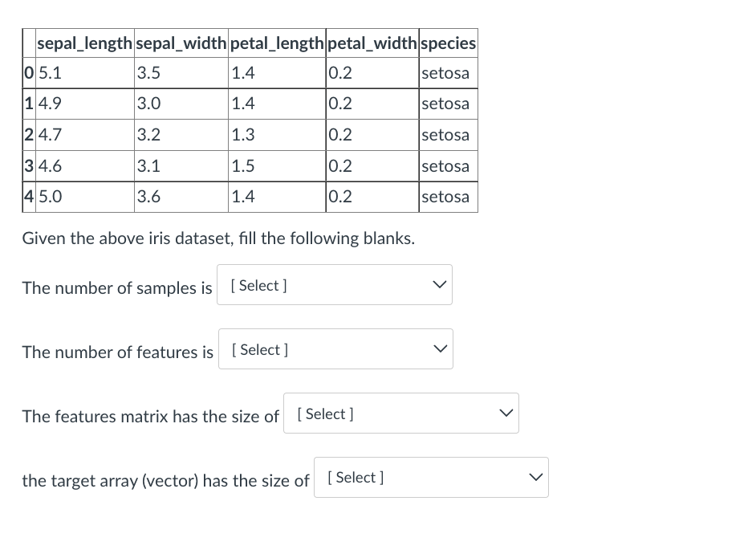Click the chevron on the matrix size dropdown
The image size is (756, 554).
(x=506, y=412)
